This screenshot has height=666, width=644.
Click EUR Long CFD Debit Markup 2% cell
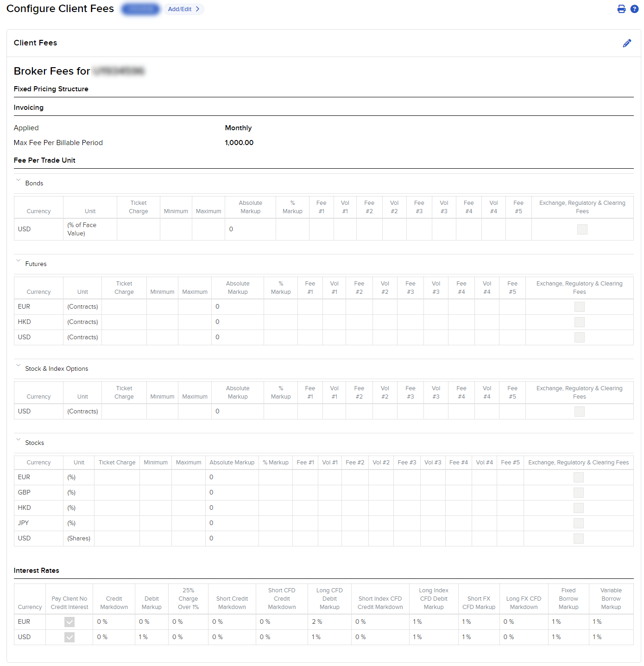(317, 622)
